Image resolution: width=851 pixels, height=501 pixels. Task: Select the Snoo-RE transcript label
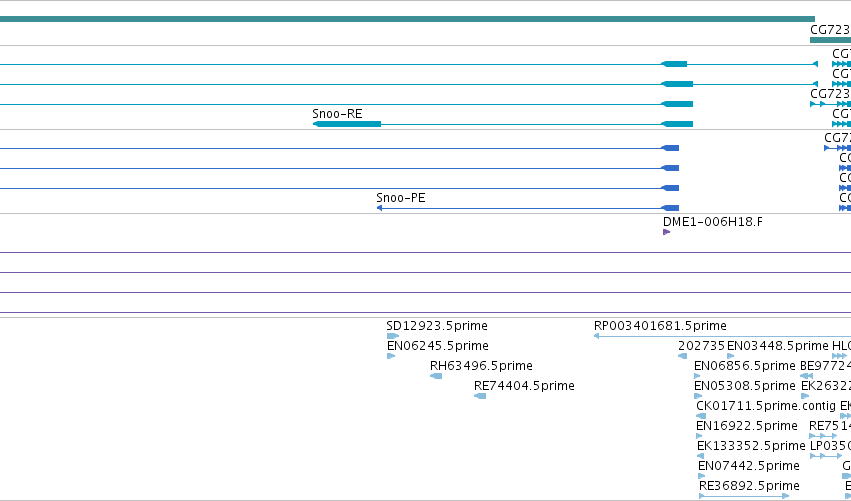click(x=337, y=114)
